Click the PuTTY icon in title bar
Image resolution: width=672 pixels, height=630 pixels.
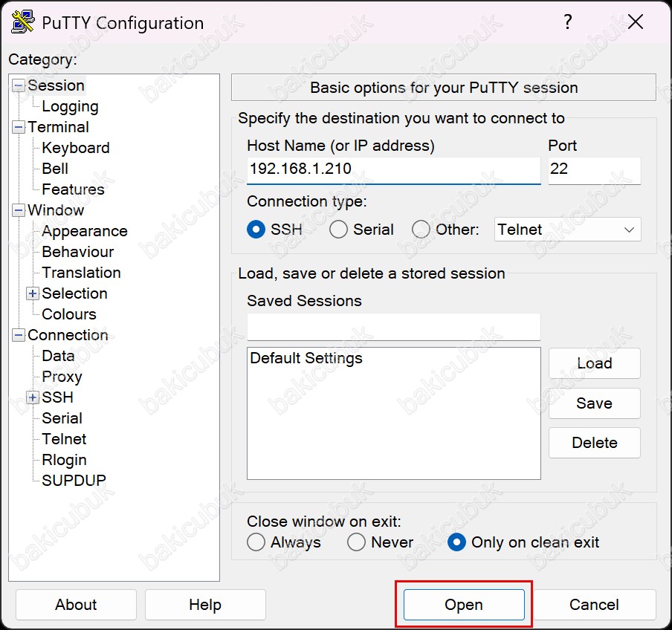[23, 22]
